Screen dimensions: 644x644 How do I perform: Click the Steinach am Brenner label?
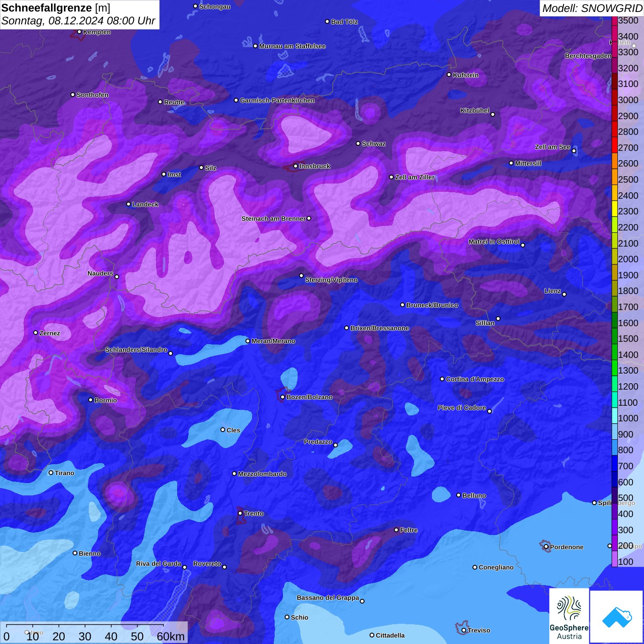point(273,218)
